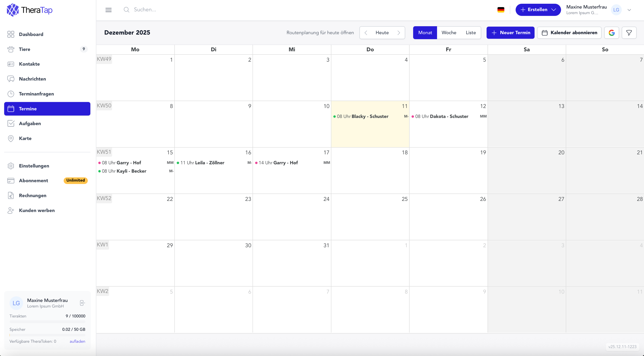644x356 pixels.
Task: Show the Karte map view
Action: click(25, 138)
